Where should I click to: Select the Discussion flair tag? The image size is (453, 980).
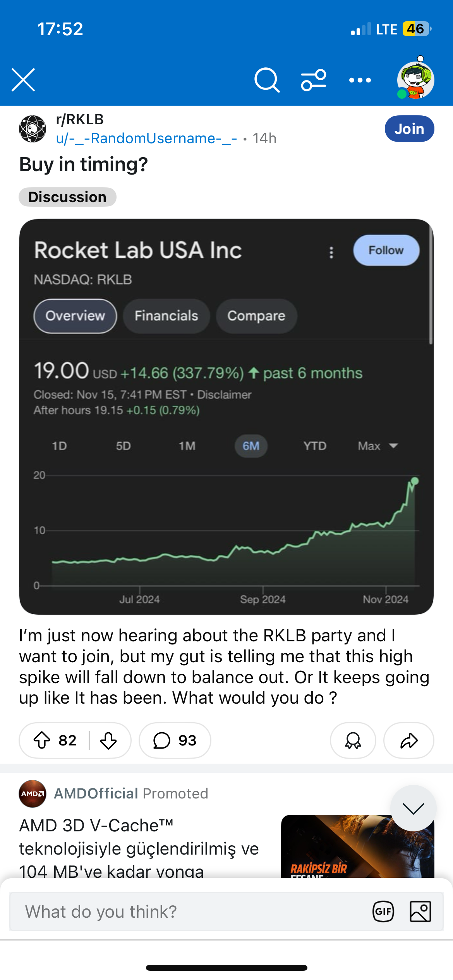(x=67, y=197)
